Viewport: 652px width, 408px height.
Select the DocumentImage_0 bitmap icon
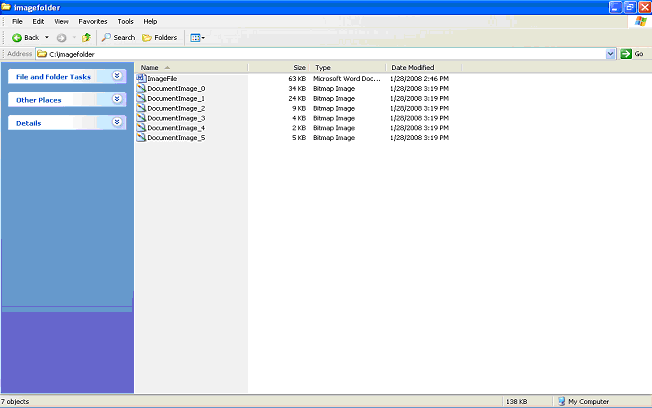click(141, 88)
